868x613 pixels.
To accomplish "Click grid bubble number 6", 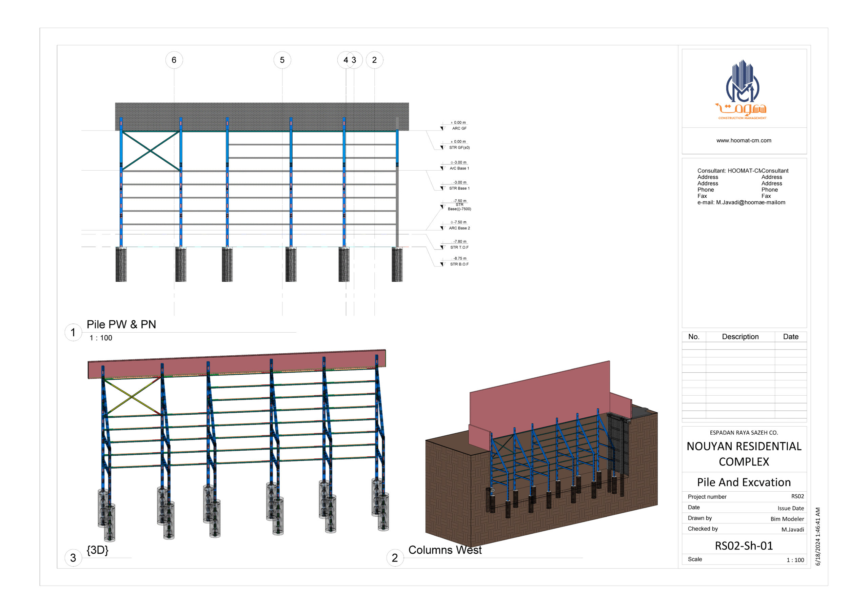I will coord(174,60).
